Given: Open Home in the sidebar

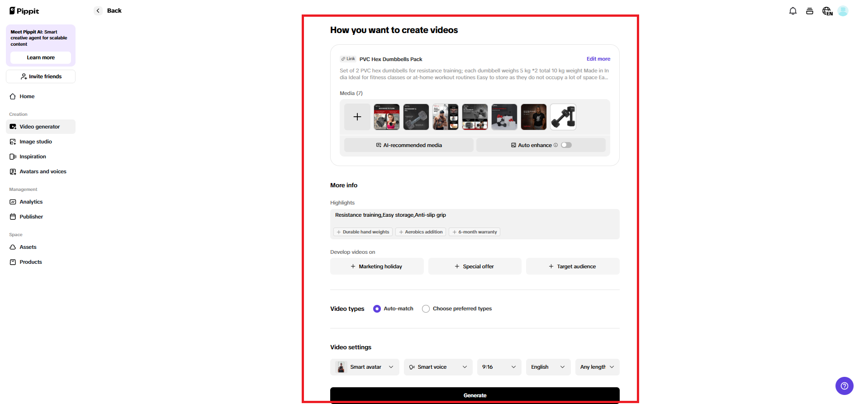Looking at the screenshot, I should (x=41, y=96).
